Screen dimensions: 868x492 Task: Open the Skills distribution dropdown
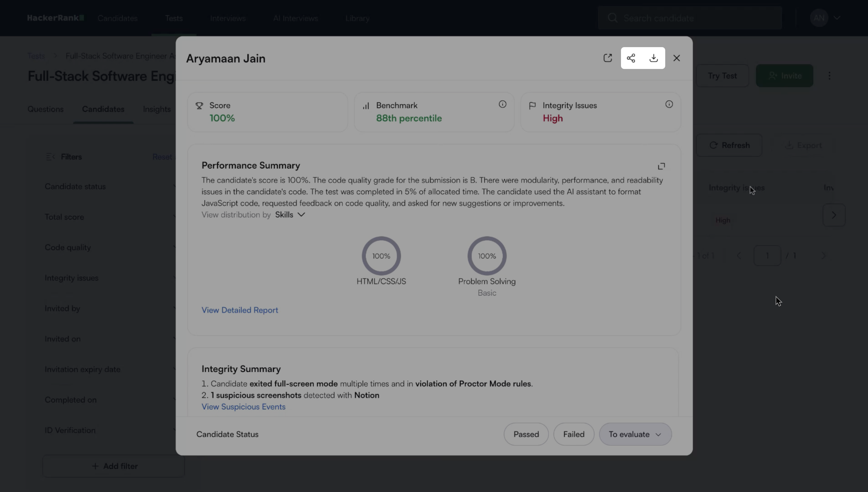click(x=290, y=215)
